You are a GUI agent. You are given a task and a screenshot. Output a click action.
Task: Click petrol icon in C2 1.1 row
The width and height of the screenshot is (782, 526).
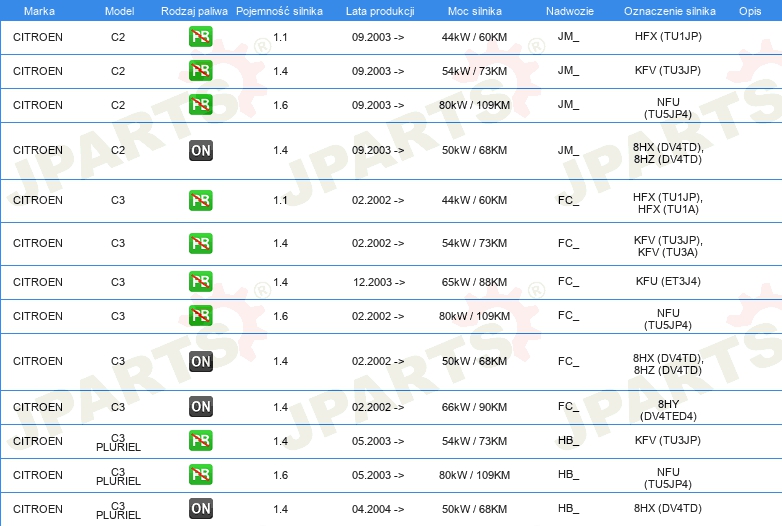tap(200, 37)
